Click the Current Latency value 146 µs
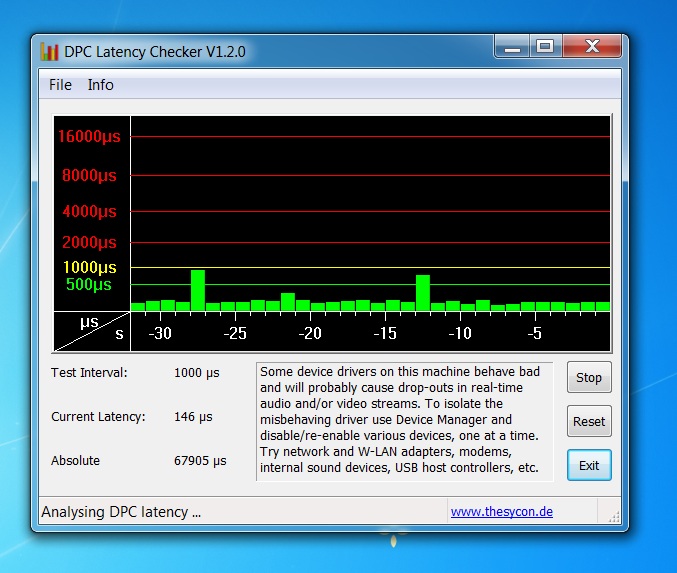 coord(193,417)
